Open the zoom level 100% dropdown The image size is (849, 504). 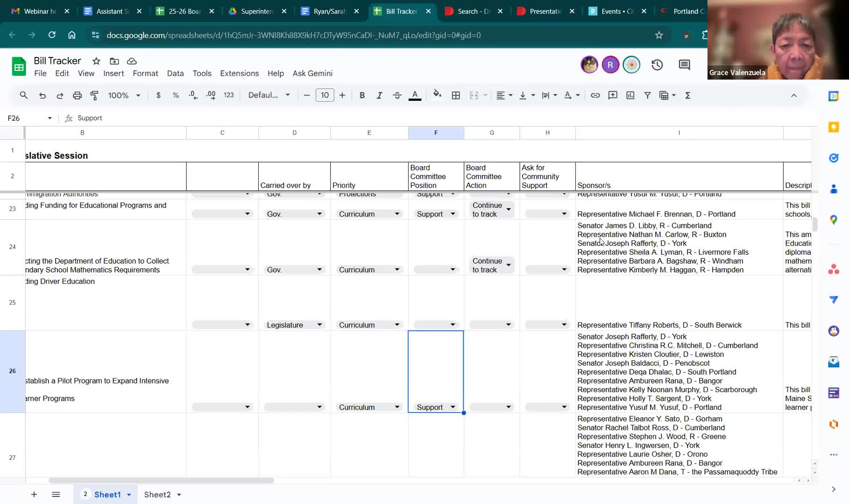click(x=124, y=95)
